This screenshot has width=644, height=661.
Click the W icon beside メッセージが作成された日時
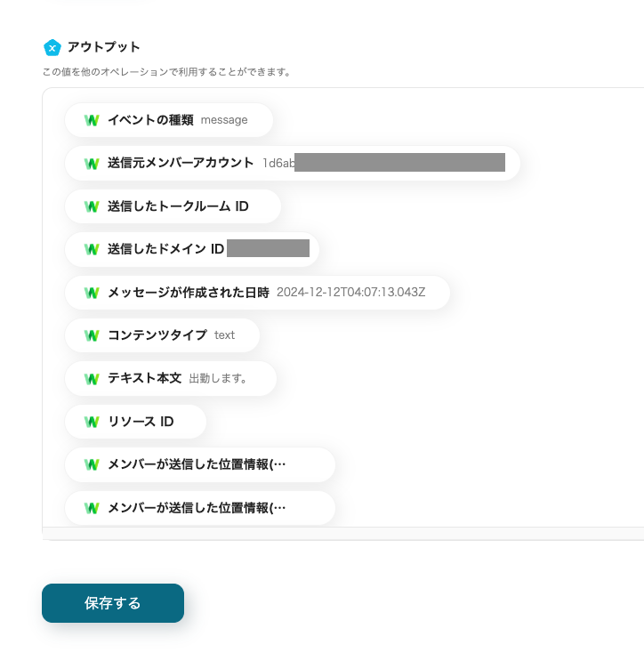[91, 292]
